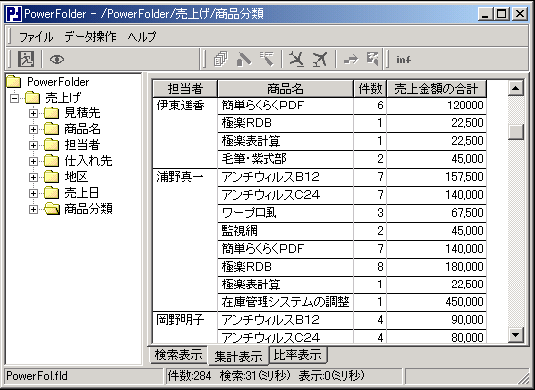The width and height of the screenshot is (535, 390).
Task: Click the landing airplane toolbar icon
Action: (x=297, y=59)
